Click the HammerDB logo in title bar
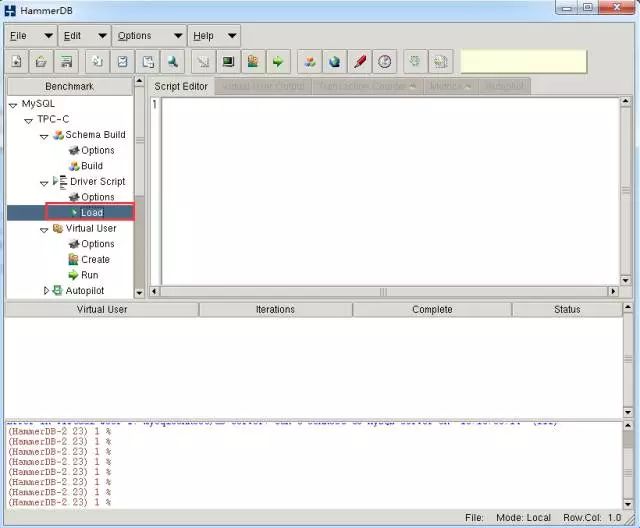640x528 pixels. (10, 10)
